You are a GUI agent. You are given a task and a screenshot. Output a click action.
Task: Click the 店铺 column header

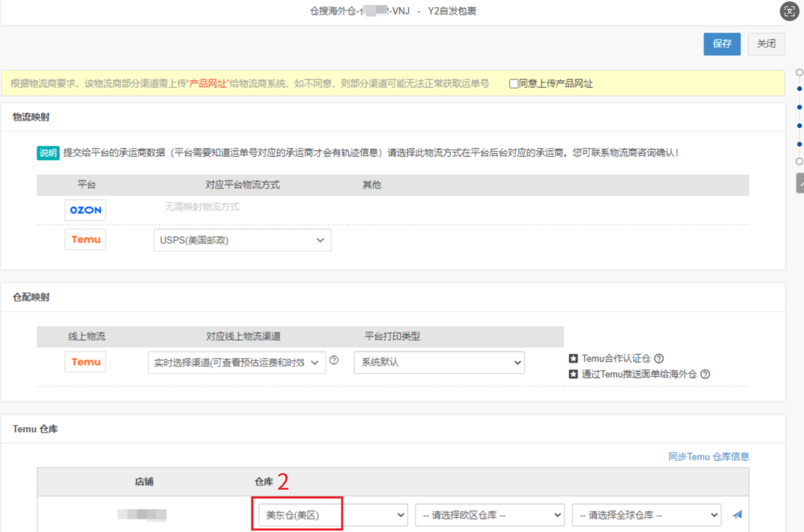tap(144, 482)
